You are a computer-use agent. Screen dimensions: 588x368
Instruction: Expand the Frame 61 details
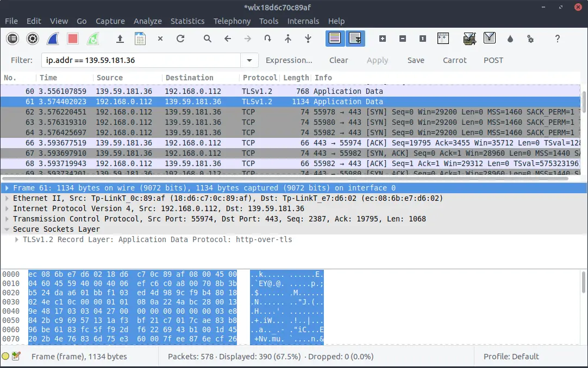(7, 188)
